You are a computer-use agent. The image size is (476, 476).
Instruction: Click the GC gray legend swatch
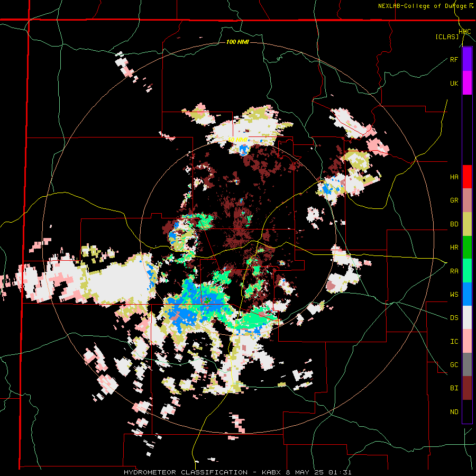coord(467,364)
